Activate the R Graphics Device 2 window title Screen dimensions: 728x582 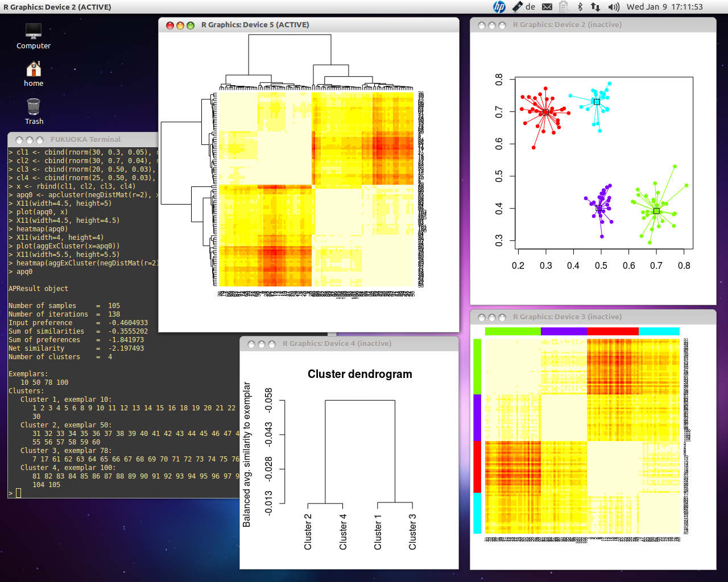coord(567,25)
